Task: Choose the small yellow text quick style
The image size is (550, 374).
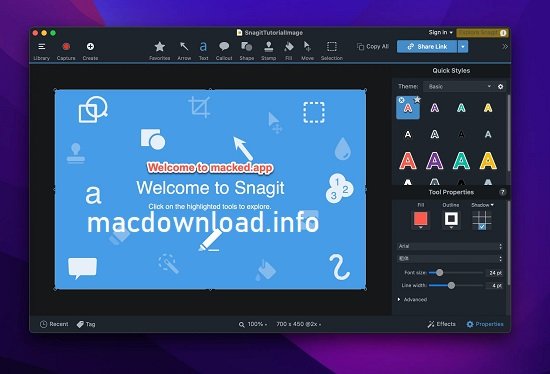Action: point(488,108)
